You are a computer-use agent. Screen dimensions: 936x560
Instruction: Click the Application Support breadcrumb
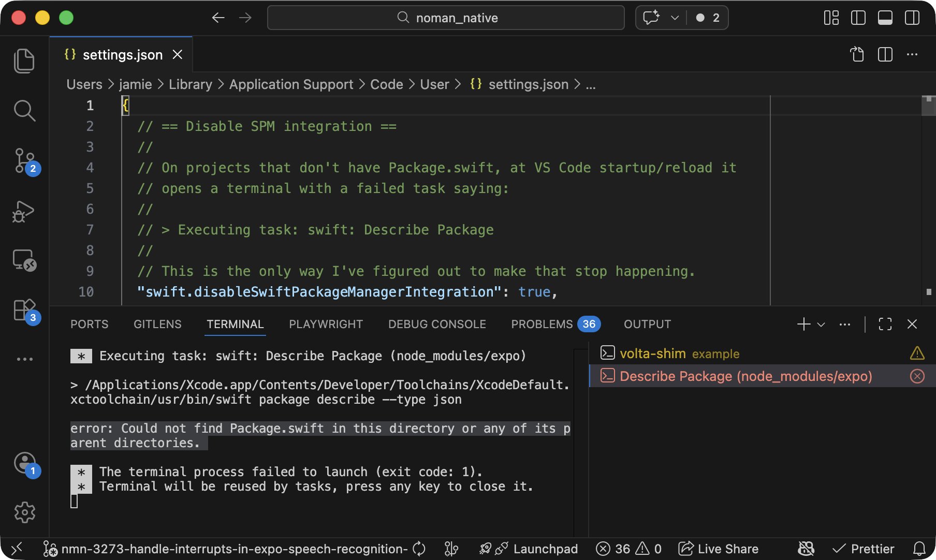291,84
